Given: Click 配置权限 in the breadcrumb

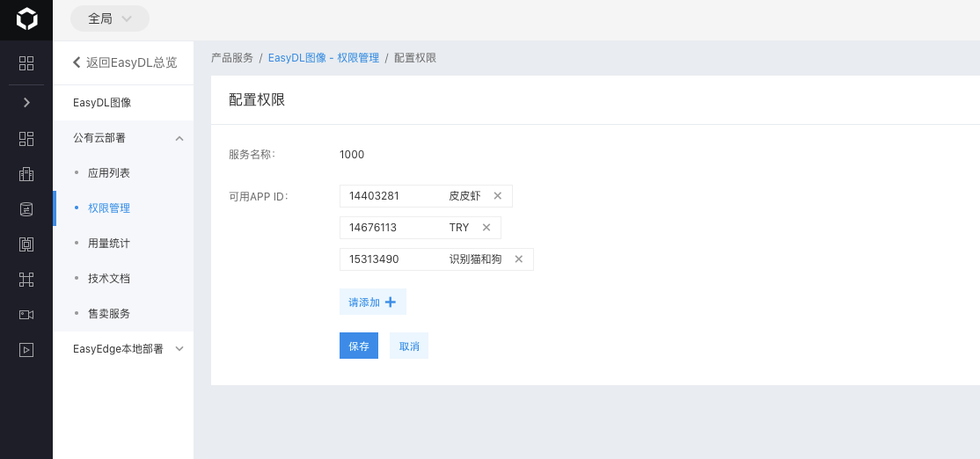Looking at the screenshot, I should [415, 58].
